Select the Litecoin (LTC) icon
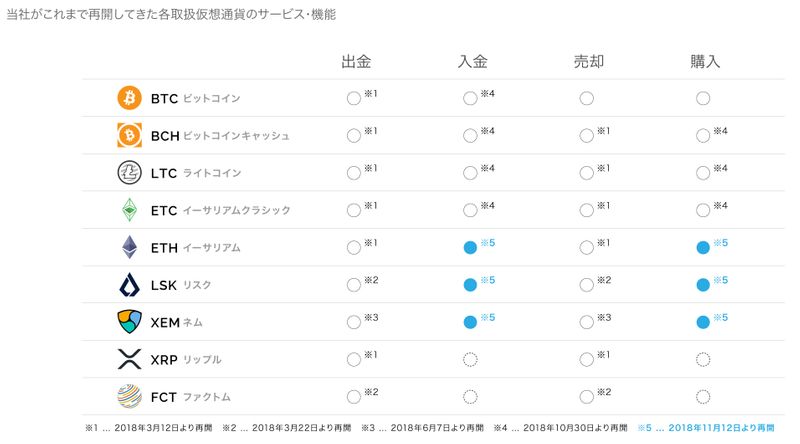 point(130,173)
